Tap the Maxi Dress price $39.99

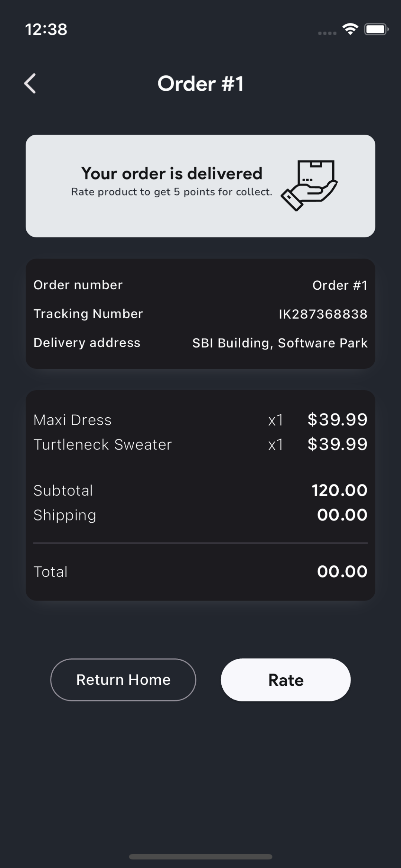(337, 420)
